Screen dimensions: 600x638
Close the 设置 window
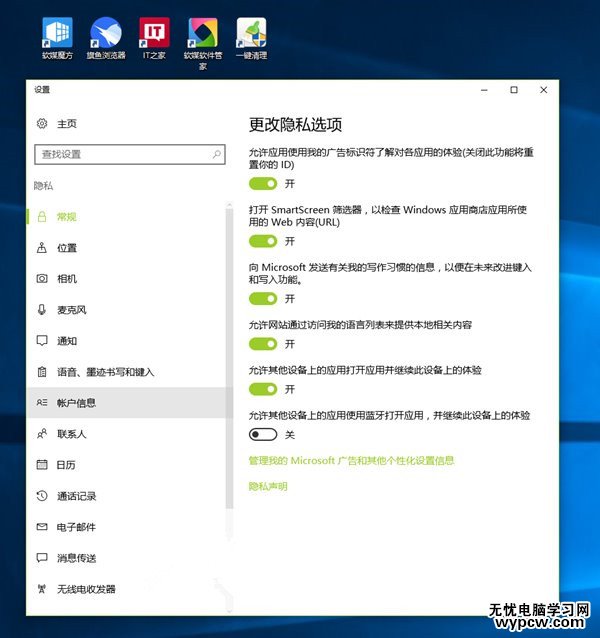[x=543, y=90]
